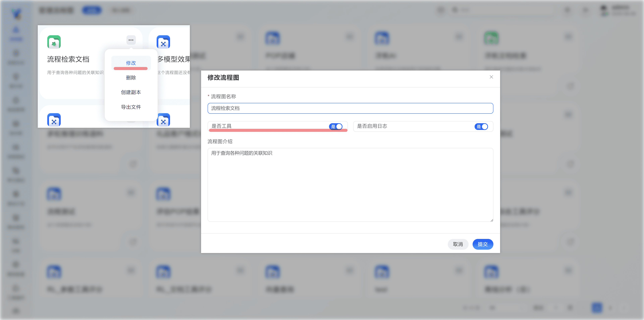Viewport: 644px width, 320px height.
Task: Click the blue flow icon below 流程检索文档 card
Action: (x=54, y=120)
